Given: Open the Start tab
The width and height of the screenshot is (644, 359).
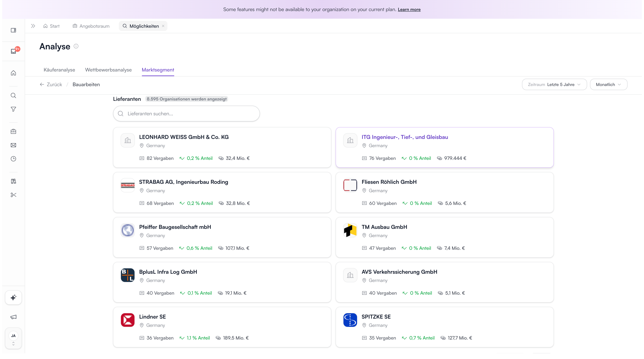Looking at the screenshot, I should (x=52, y=26).
